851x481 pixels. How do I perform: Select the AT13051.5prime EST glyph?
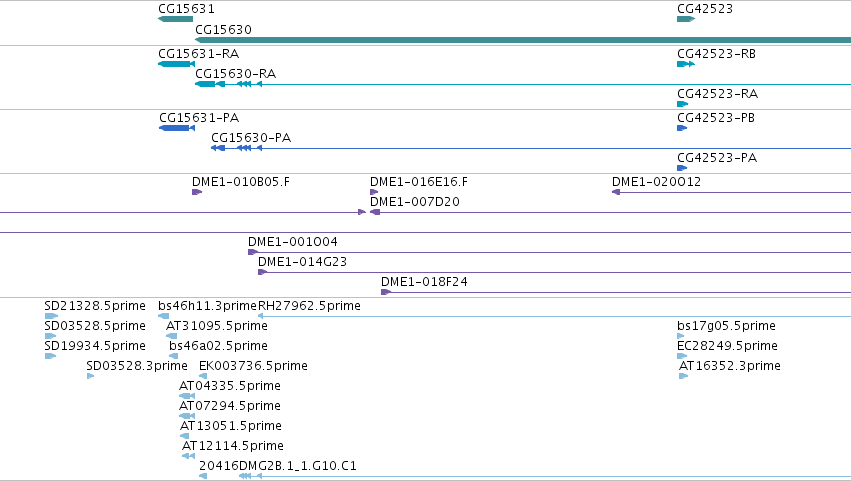(185, 437)
